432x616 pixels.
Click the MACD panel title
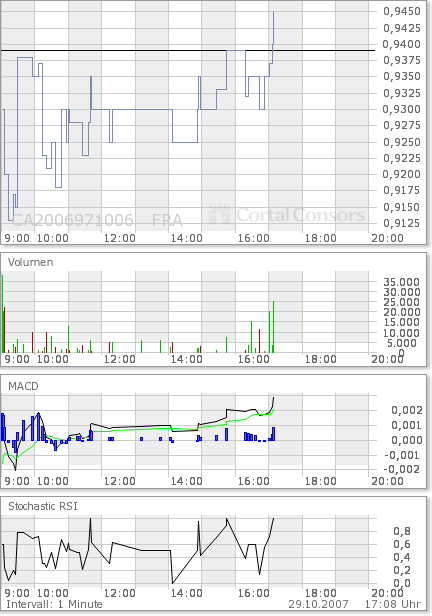click(24, 386)
